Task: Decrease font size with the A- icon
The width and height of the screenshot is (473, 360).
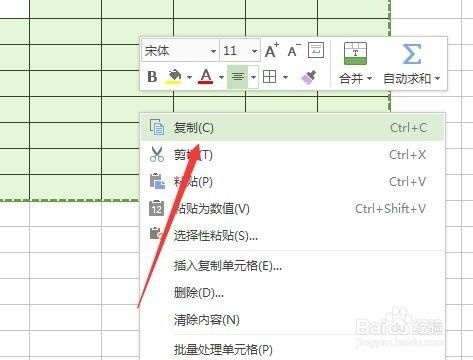Action: pyautogui.click(x=294, y=51)
